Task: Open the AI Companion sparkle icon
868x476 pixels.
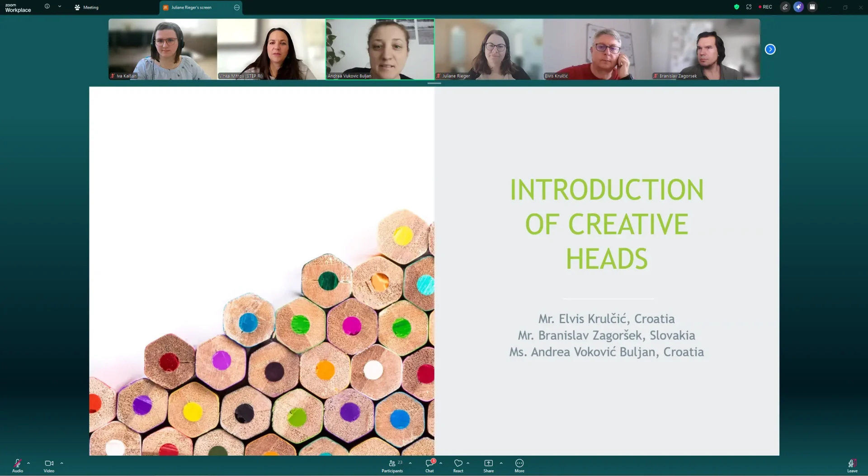Action: tap(798, 7)
